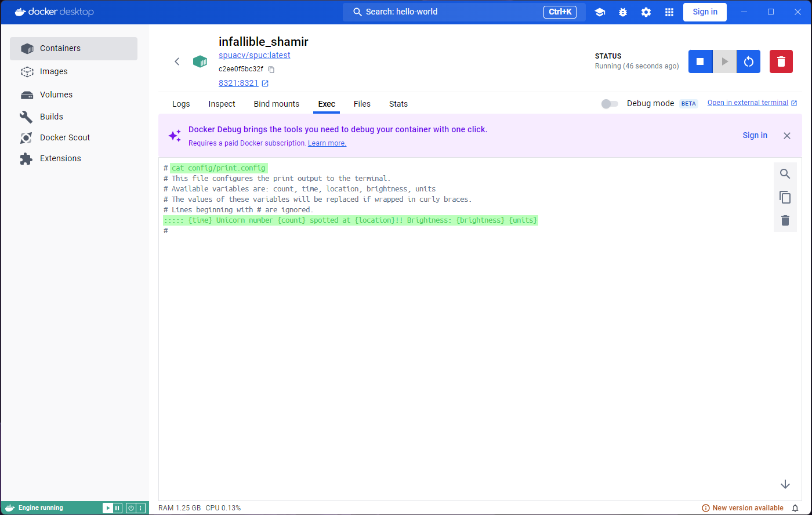Screen dimensions: 812x515
Task: Clear the terminal with trash icon
Action: 785,220
